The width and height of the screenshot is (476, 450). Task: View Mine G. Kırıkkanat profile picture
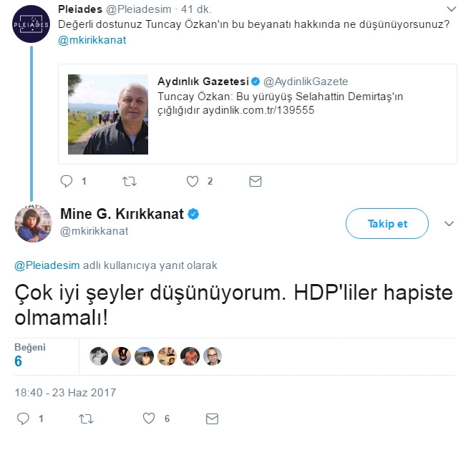34,224
